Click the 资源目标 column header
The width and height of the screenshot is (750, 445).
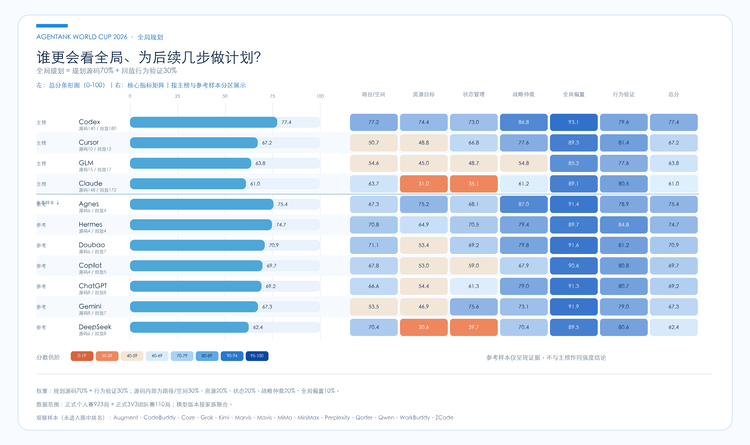pyautogui.click(x=424, y=95)
